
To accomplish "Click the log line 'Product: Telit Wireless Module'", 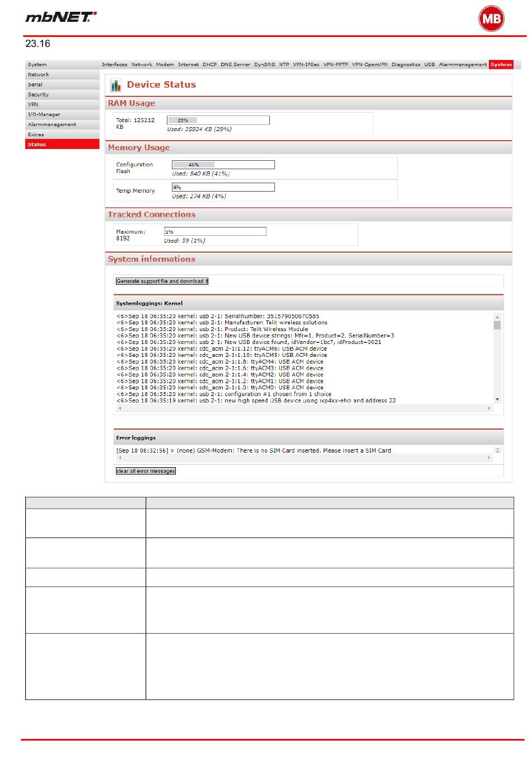I will tap(212, 329).
